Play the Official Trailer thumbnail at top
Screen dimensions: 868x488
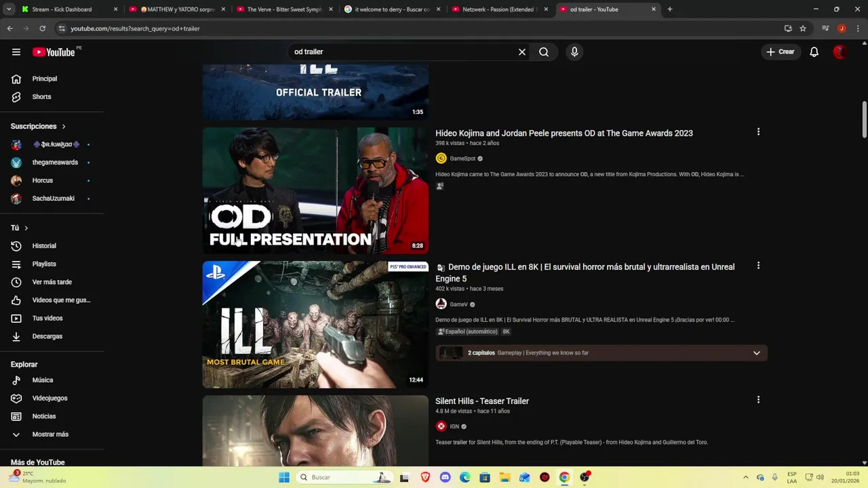[315, 92]
